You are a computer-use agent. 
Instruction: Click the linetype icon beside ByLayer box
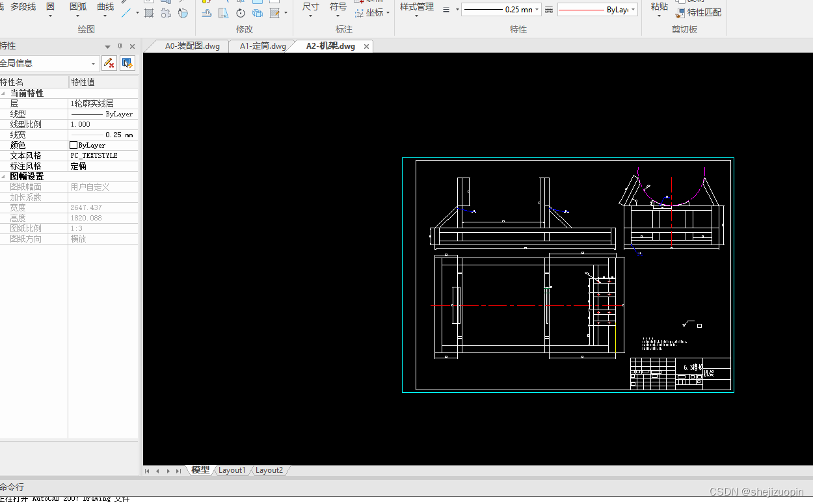pos(549,10)
